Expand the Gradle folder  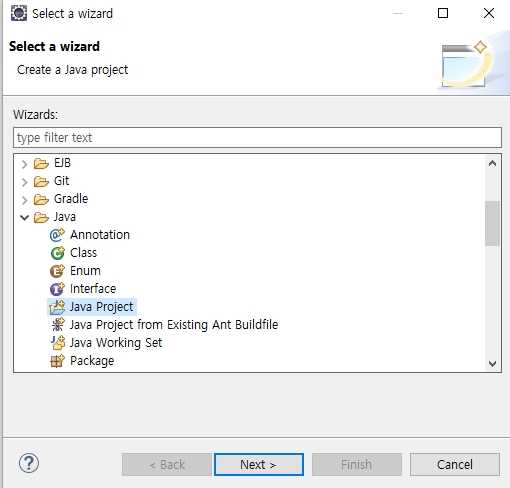[x=24, y=200]
